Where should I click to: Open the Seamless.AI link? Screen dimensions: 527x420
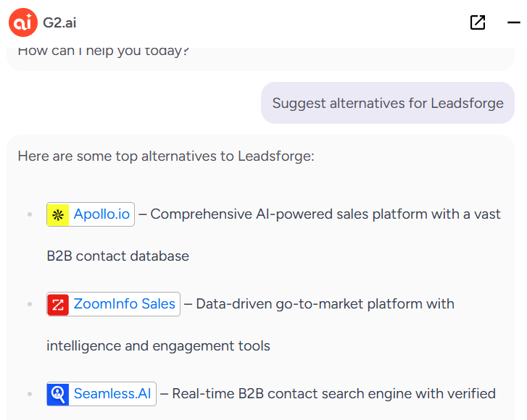pyautogui.click(x=112, y=393)
